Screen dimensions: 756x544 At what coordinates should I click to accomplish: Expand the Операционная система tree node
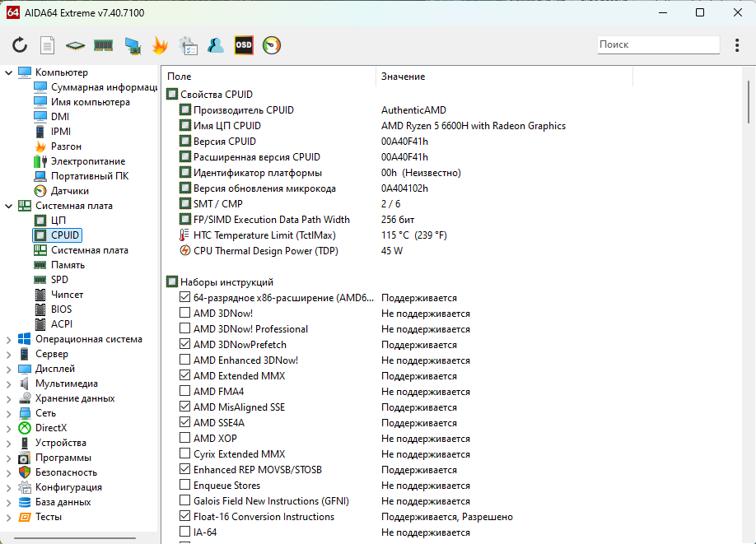(9, 339)
